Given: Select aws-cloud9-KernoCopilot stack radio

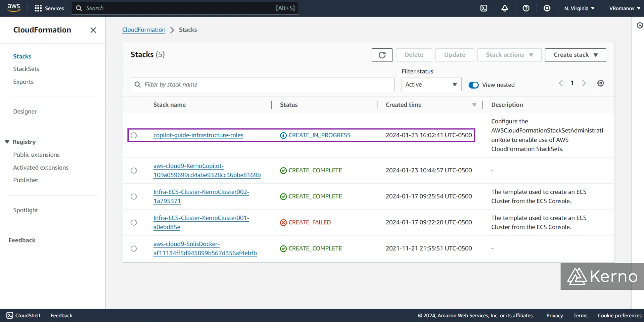Looking at the screenshot, I should tap(134, 171).
